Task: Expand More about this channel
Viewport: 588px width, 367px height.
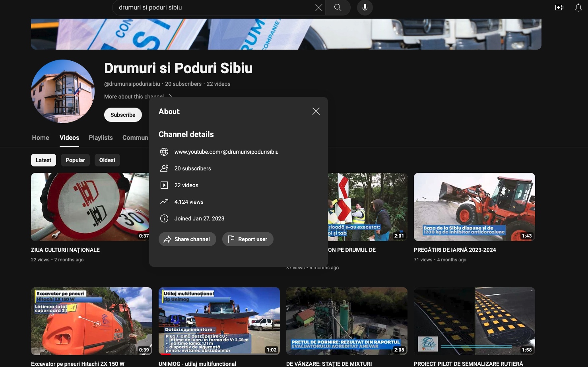Action: (x=135, y=97)
